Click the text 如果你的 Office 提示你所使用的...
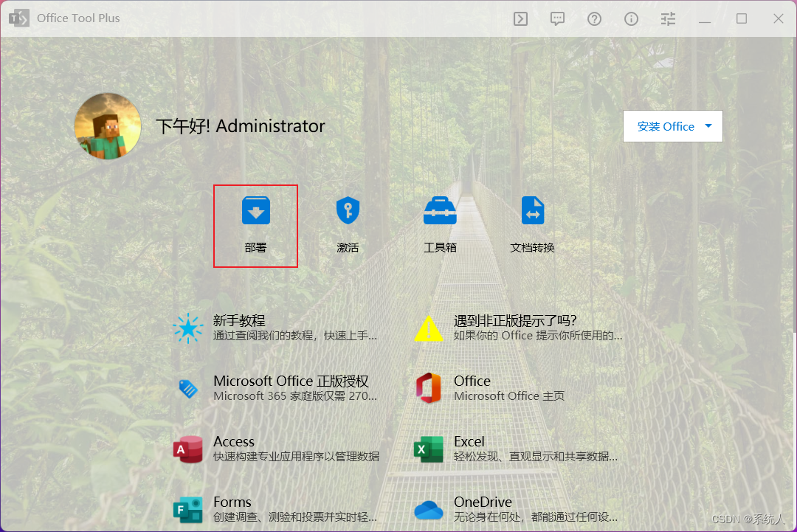Screen dimensions: 797x532 click(538, 336)
